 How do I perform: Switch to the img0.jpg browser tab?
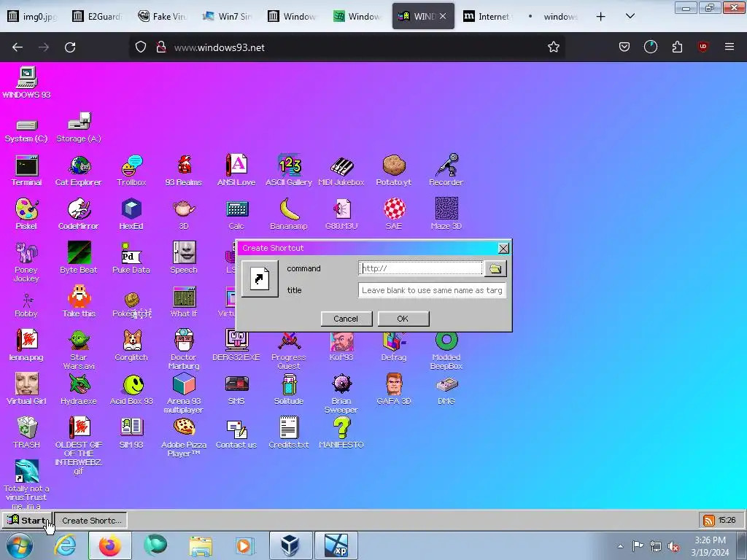33,16
